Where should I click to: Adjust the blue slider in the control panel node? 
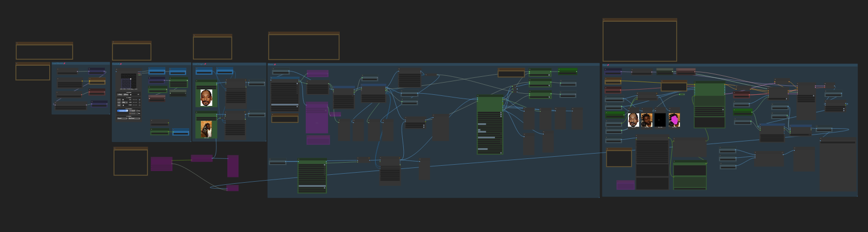(x=123, y=111)
